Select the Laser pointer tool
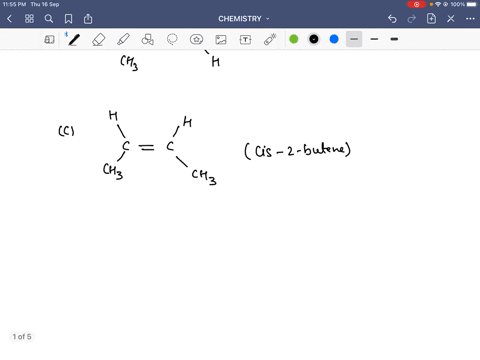 click(x=270, y=39)
